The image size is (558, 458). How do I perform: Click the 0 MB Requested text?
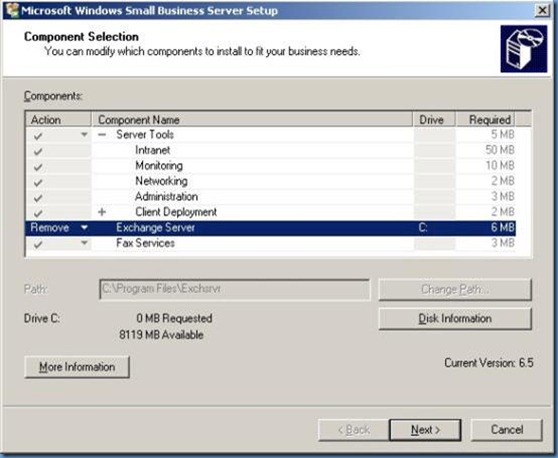click(x=174, y=319)
